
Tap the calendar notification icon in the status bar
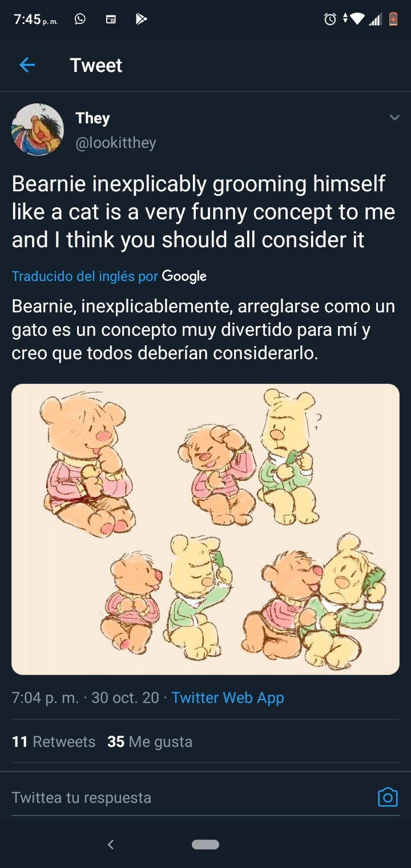111,19
